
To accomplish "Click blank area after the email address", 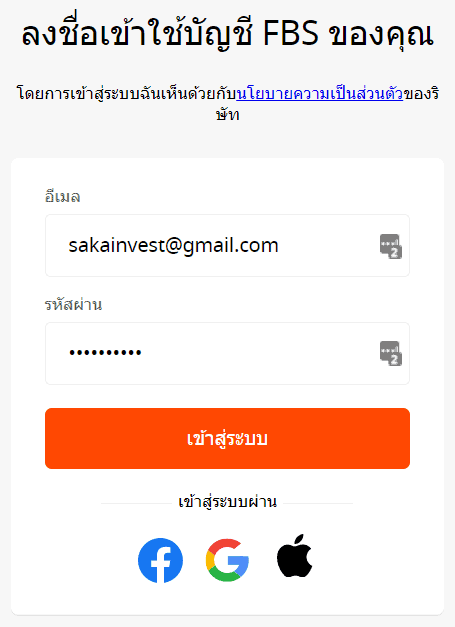I will click(328, 246).
